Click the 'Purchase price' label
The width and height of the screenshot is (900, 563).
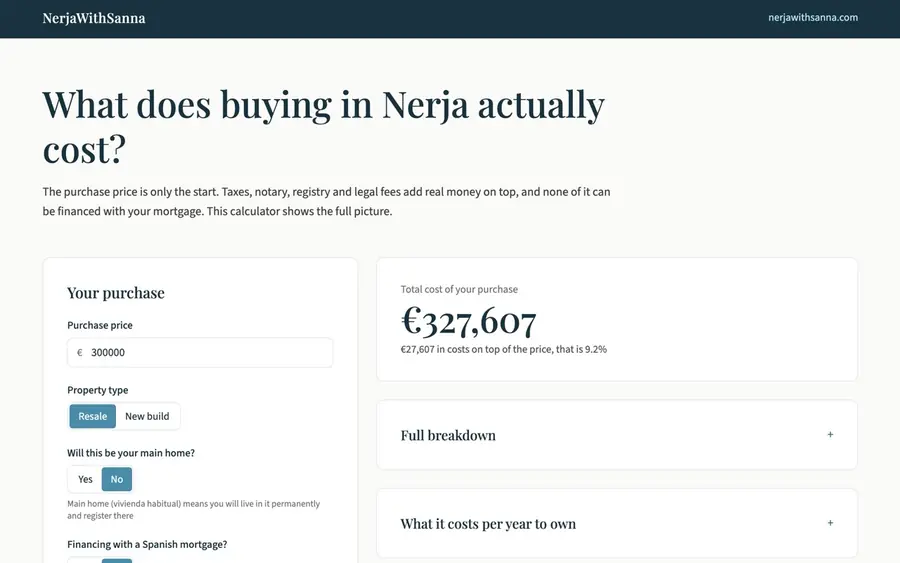pyautogui.click(x=100, y=325)
